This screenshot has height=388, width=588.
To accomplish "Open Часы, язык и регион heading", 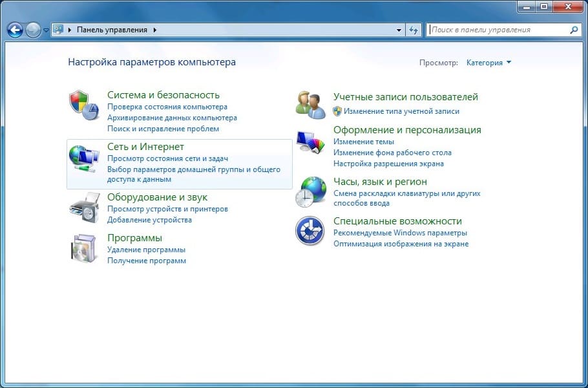I will tap(380, 182).
